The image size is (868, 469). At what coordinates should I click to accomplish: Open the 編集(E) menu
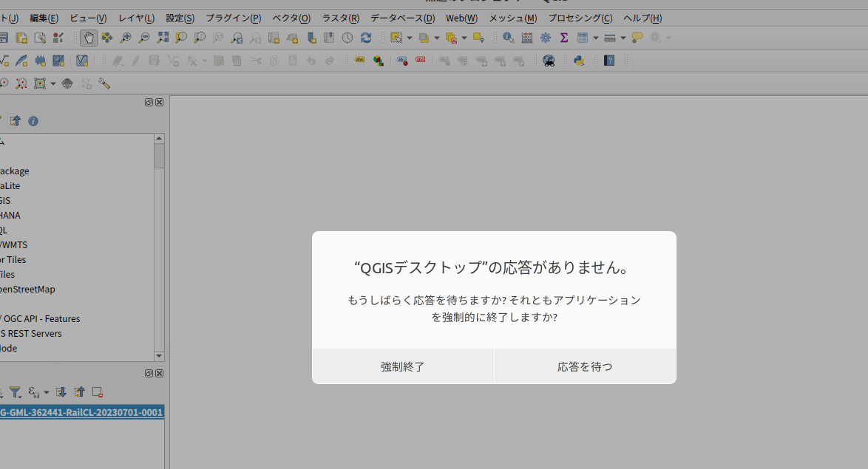coord(44,18)
